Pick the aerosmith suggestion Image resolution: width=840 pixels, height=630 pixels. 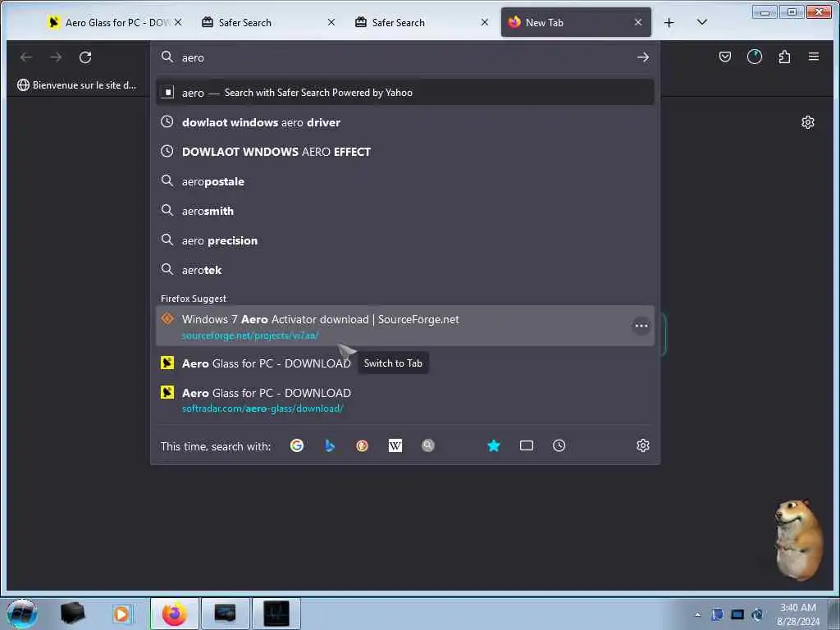405,211
